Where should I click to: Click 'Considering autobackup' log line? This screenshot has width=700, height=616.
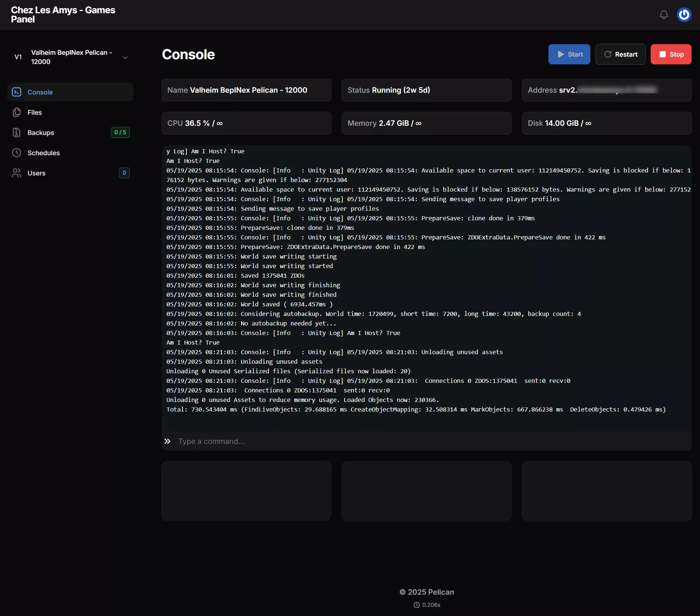(374, 314)
